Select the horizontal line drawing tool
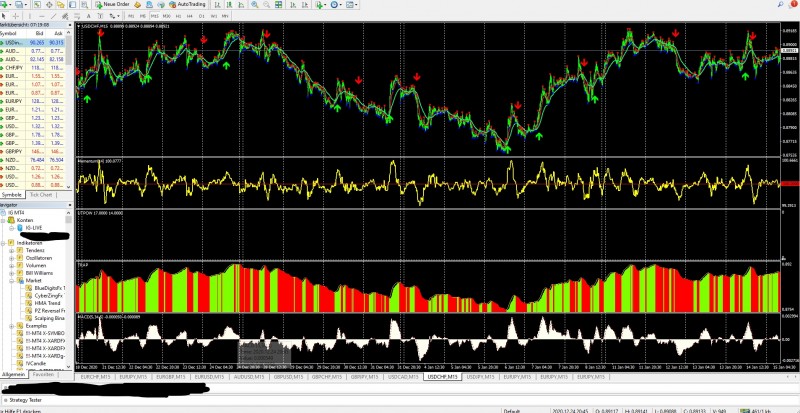This screenshot has height=413, width=800. click(x=42, y=16)
